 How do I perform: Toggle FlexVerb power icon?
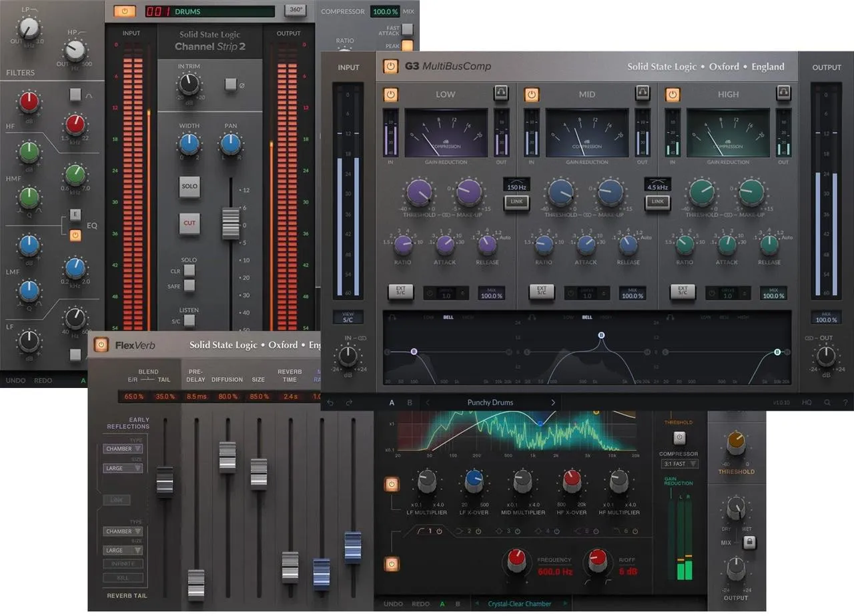point(101,345)
